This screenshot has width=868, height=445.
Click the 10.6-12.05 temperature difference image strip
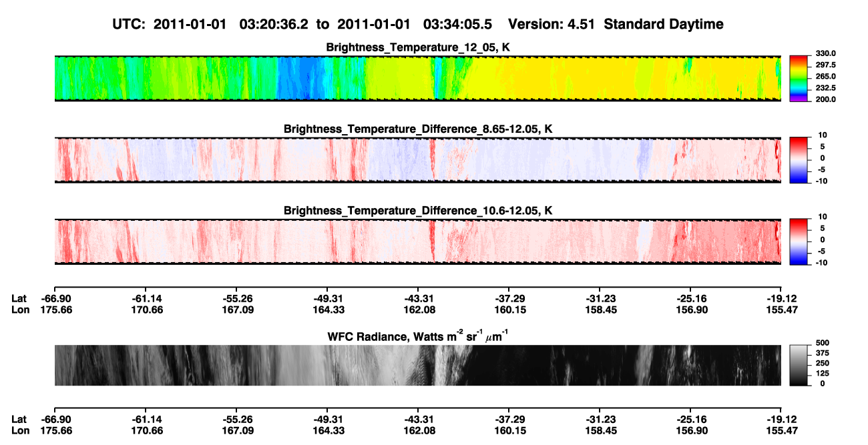pyautogui.click(x=417, y=242)
